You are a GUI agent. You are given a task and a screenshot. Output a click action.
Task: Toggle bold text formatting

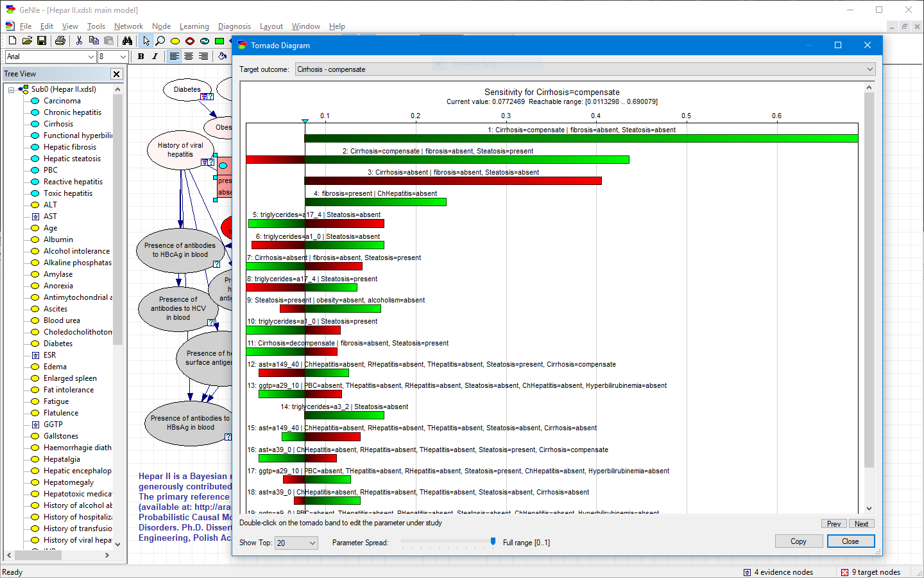click(x=141, y=57)
